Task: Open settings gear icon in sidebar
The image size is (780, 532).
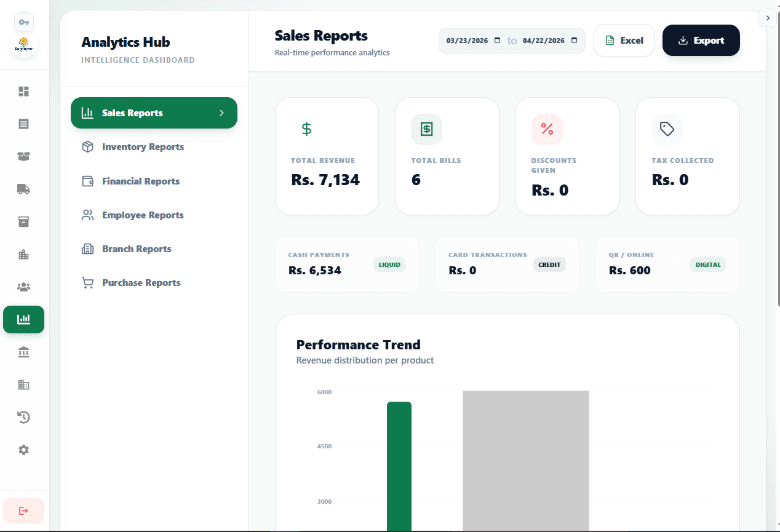Action: (23, 450)
